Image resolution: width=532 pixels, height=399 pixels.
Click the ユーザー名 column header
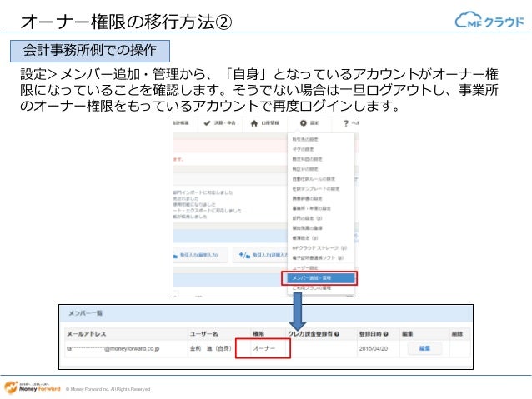coord(203,334)
